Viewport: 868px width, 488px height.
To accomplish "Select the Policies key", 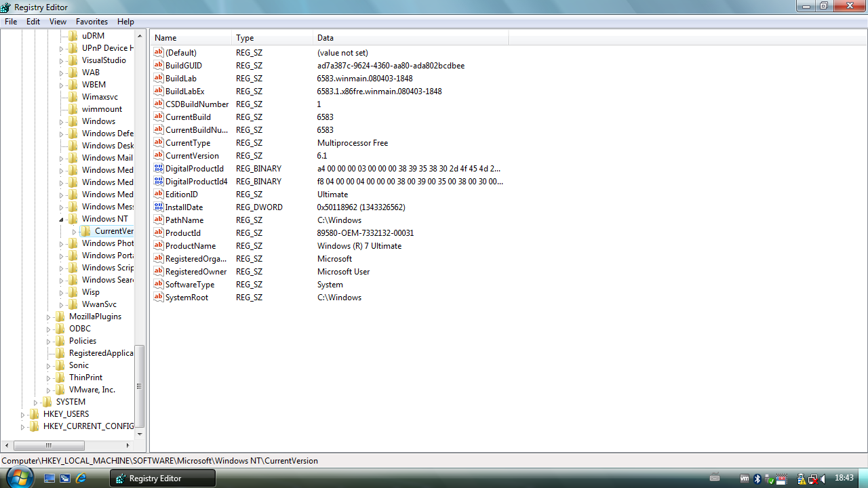I will (x=83, y=341).
